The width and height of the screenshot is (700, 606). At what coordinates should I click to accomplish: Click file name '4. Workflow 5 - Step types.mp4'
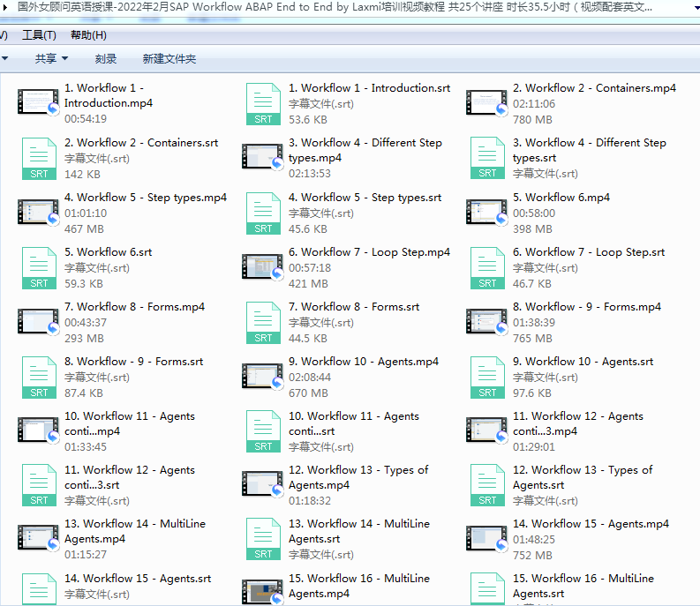(146, 198)
